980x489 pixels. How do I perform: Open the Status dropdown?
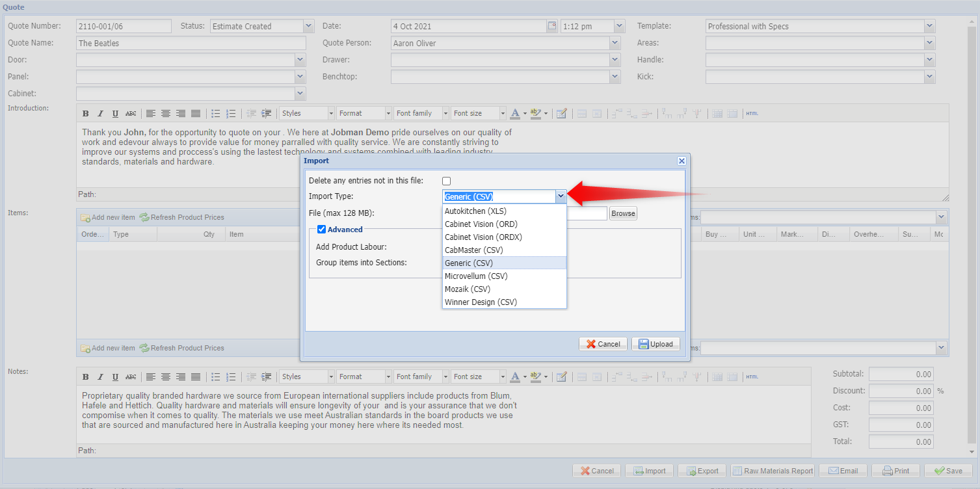coord(308,26)
